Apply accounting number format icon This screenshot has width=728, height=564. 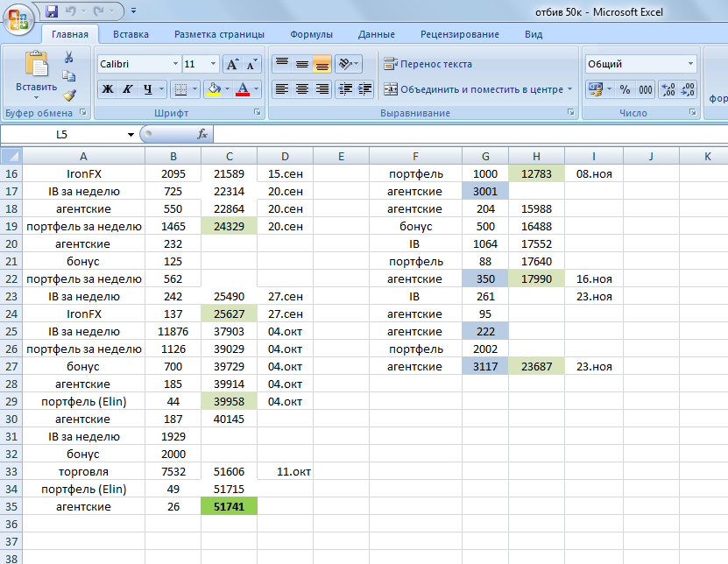point(595,89)
